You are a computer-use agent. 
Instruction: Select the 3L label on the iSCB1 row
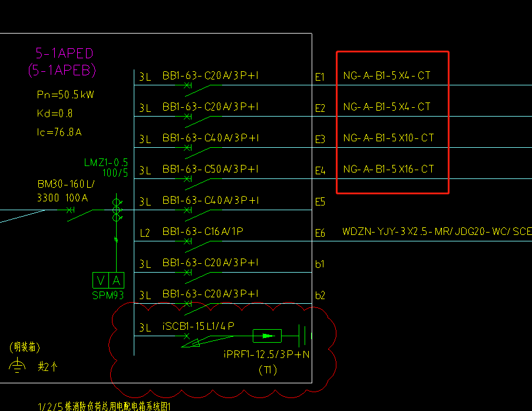(x=145, y=327)
